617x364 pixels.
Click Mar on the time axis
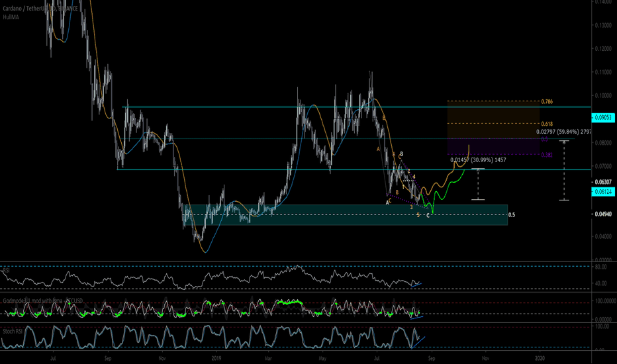[268, 359]
